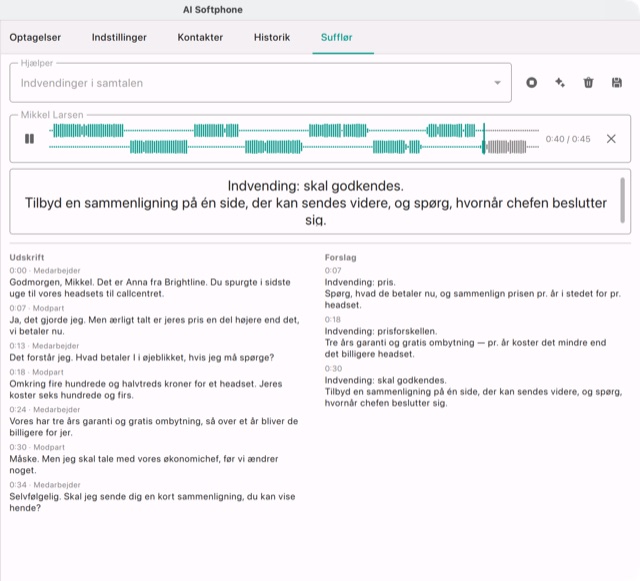Select the Historik tab
This screenshot has width=640, height=581.
(x=272, y=38)
